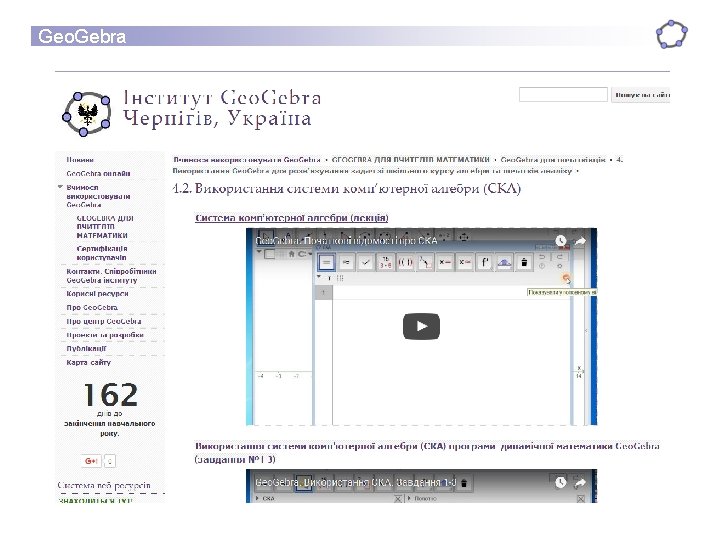Click Watch Later clock on first video

tap(560, 241)
